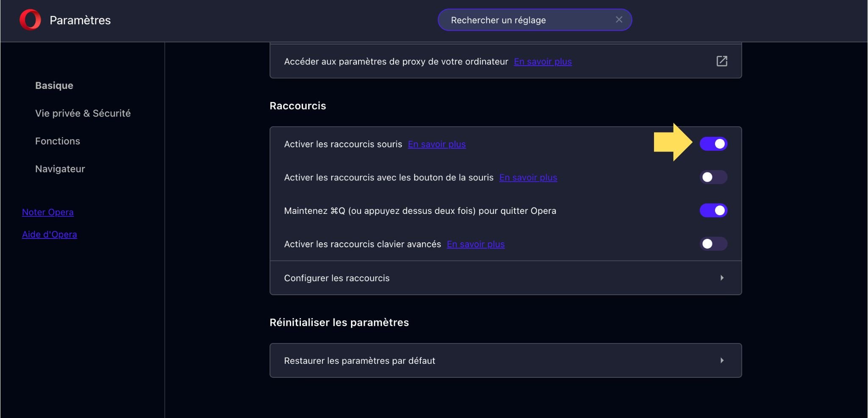Enable 'Activer les raccourcis clavier avancés'

coord(714,244)
